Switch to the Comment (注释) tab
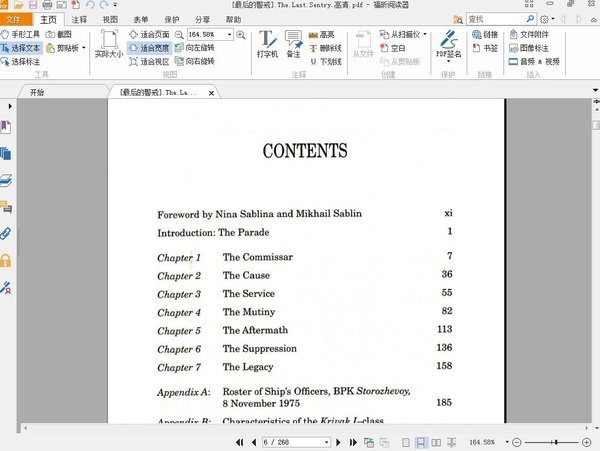Screen dimensions: 600x451 tap(79, 20)
